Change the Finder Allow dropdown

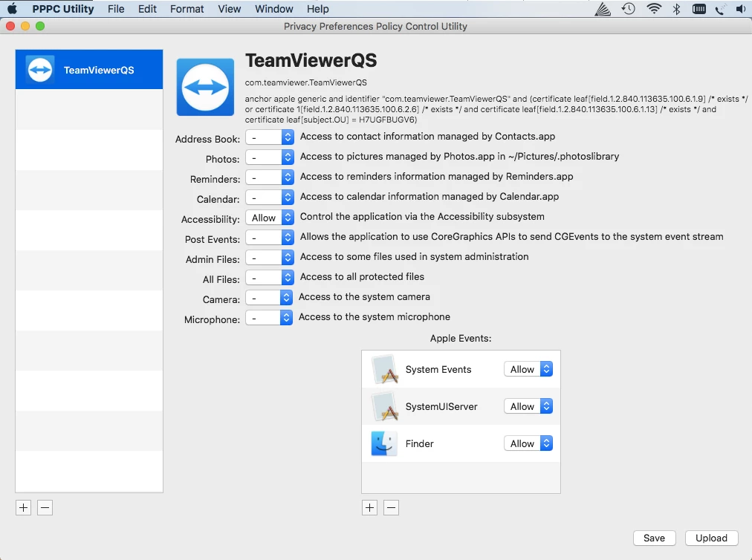[x=528, y=443]
